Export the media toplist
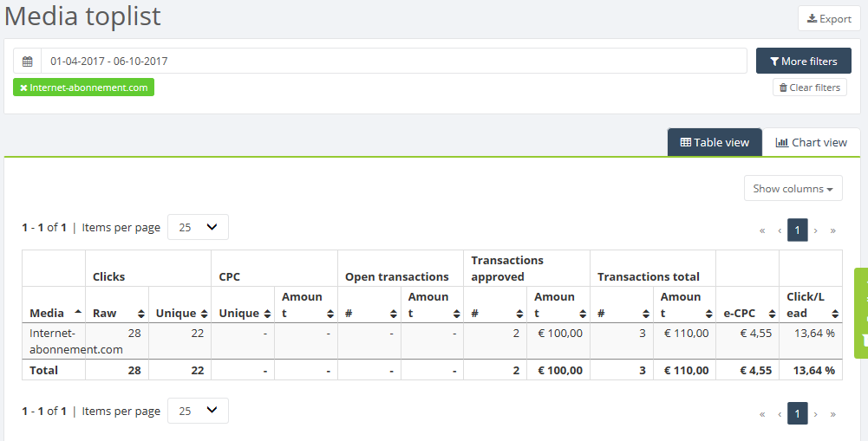 [829, 19]
